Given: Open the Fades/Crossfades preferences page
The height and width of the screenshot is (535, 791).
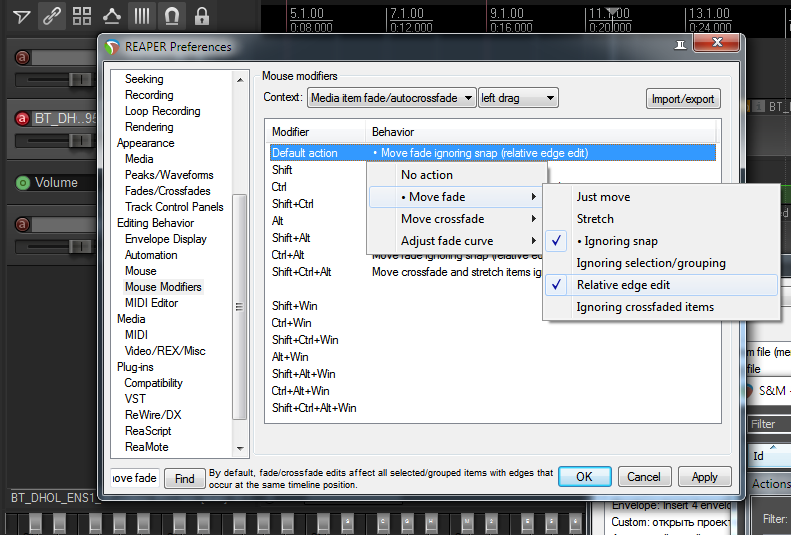Looking at the screenshot, I should pyautogui.click(x=167, y=191).
